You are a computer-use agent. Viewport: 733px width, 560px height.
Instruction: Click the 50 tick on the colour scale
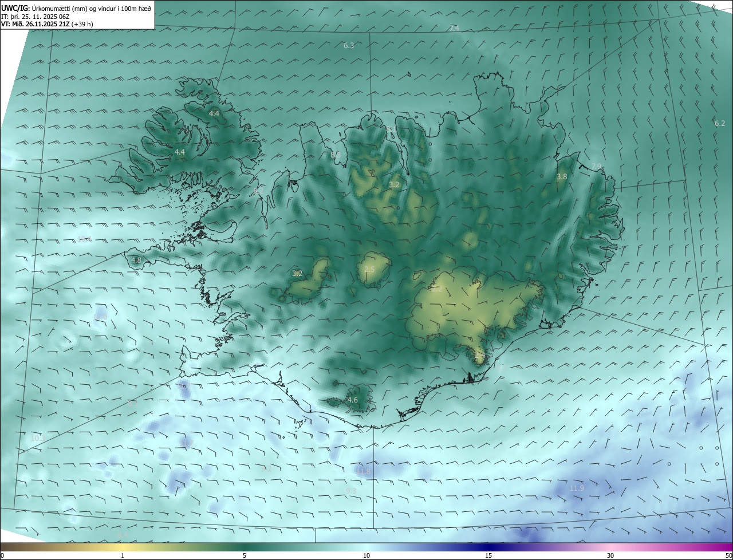pos(728,555)
